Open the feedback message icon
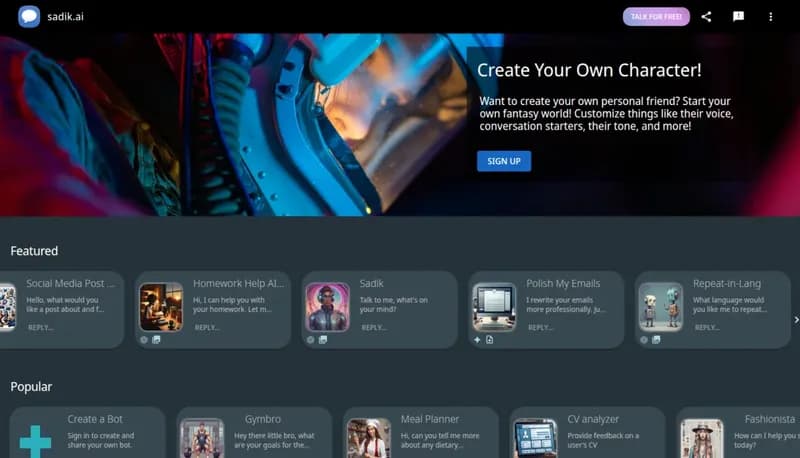Viewport: 800px width, 458px height. pos(738,16)
